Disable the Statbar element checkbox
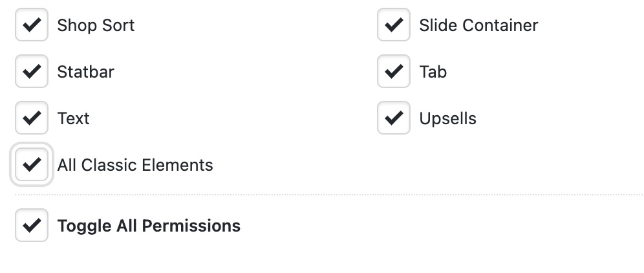The height and width of the screenshot is (273, 644). (32, 72)
